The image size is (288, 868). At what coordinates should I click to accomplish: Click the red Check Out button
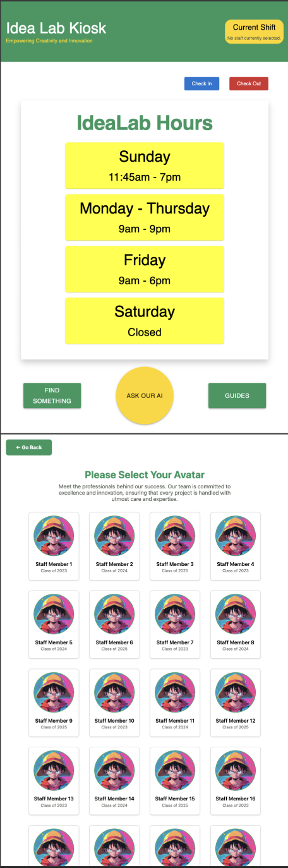249,83
